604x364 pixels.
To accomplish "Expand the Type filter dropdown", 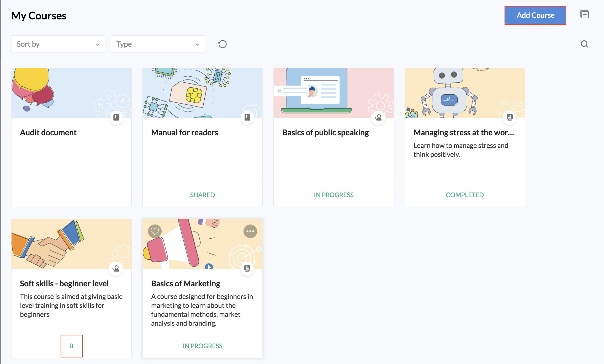I will (158, 44).
